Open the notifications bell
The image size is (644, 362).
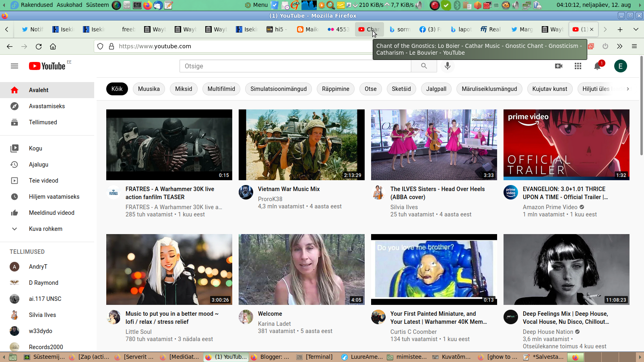[597, 66]
